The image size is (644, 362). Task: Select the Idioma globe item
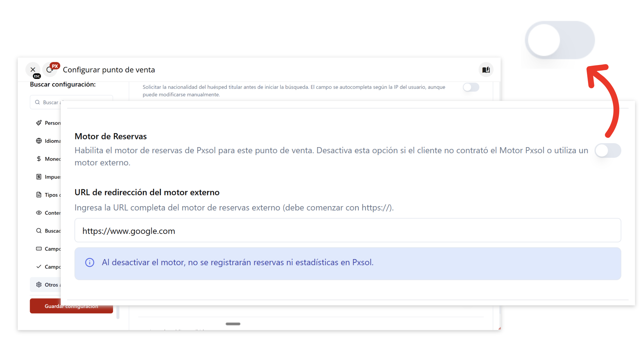(x=48, y=141)
